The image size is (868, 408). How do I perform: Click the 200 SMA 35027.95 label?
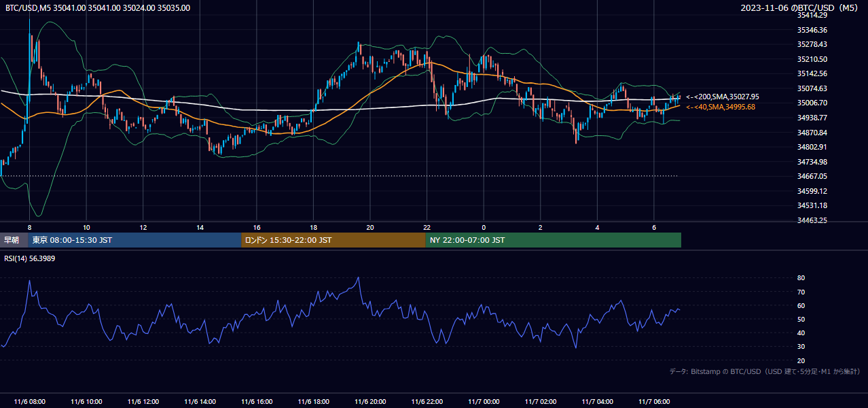(x=723, y=97)
